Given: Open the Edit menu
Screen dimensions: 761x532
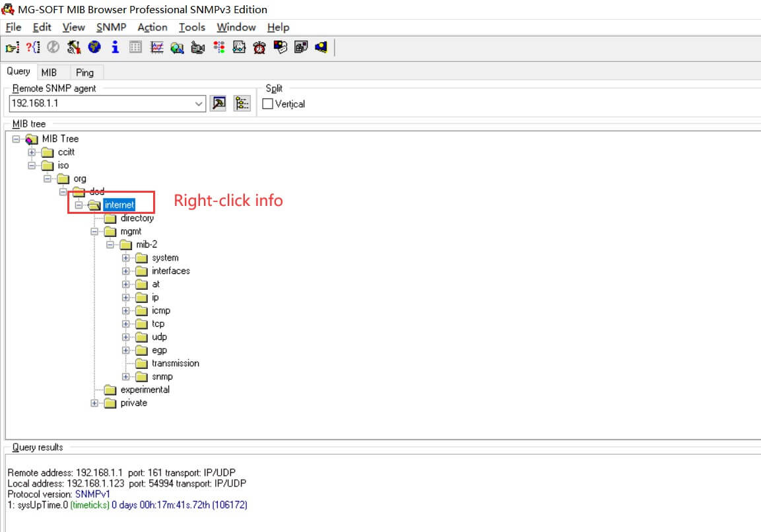Looking at the screenshot, I should tap(42, 27).
